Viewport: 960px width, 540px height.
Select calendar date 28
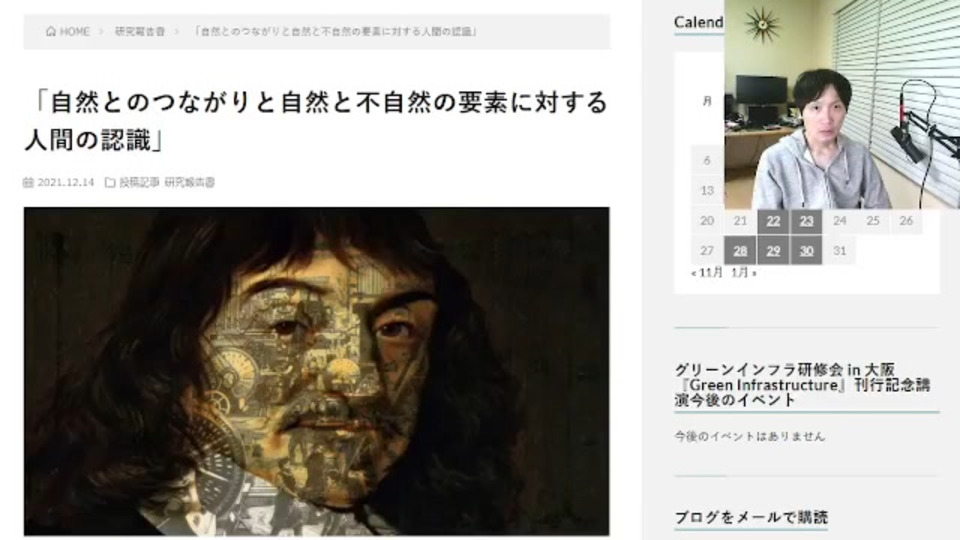coord(740,250)
